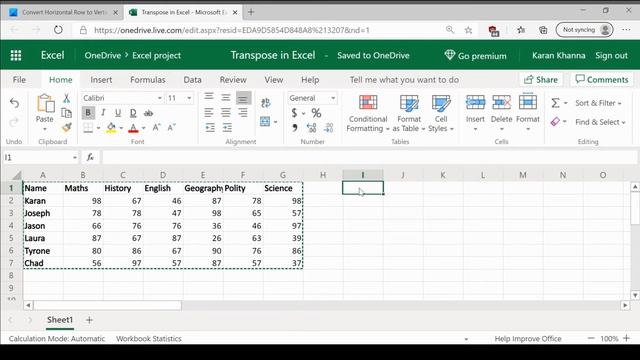Align text left

(x=209, y=113)
